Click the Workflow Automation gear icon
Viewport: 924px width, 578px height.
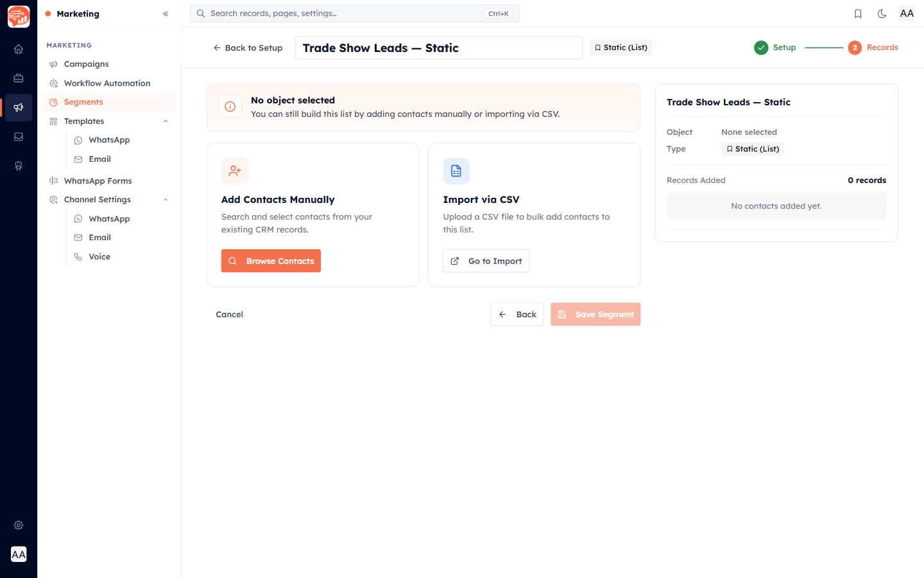coord(54,83)
